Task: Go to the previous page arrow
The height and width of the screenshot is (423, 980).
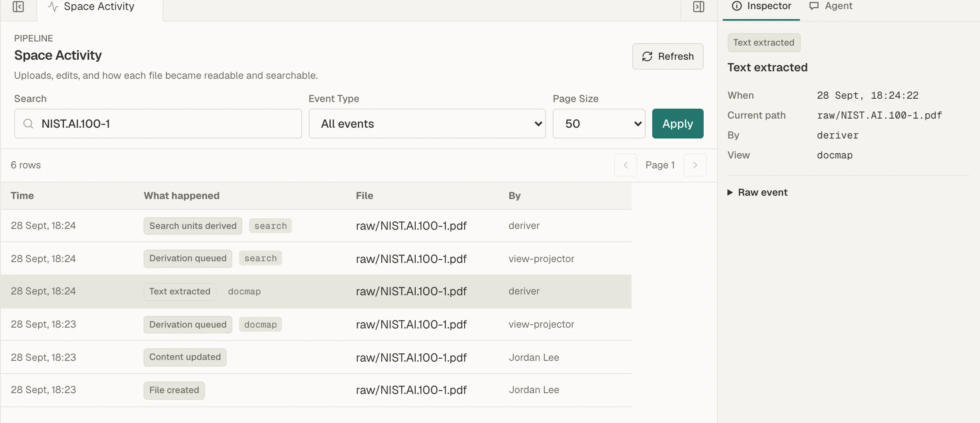Action: 625,165
